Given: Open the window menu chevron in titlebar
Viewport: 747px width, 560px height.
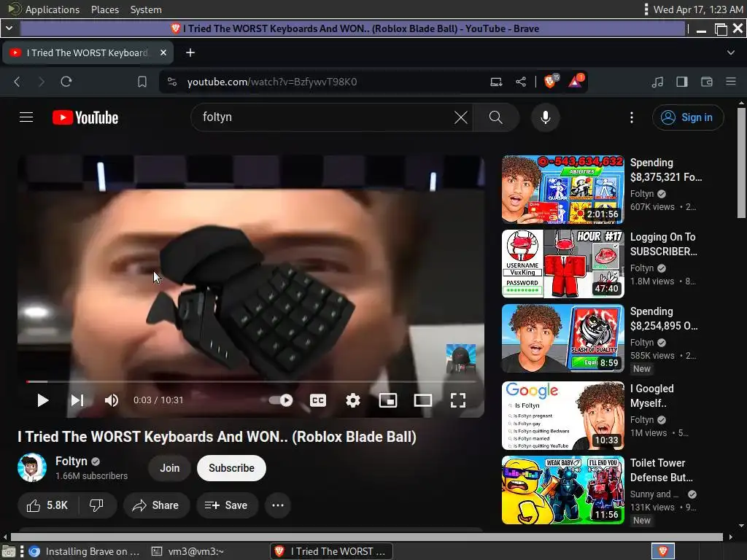Looking at the screenshot, I should pos(9,28).
